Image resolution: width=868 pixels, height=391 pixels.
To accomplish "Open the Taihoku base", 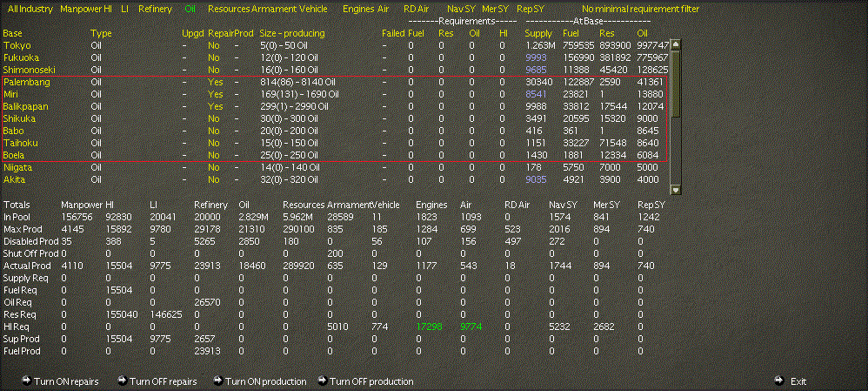I will [21, 143].
